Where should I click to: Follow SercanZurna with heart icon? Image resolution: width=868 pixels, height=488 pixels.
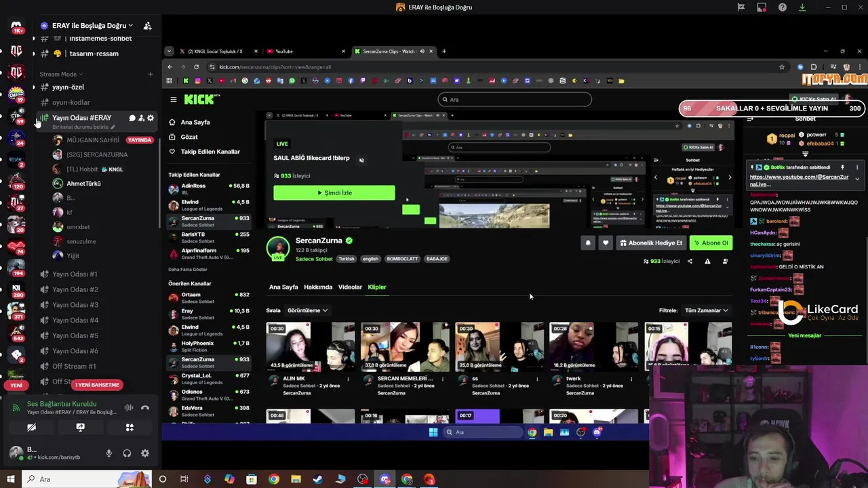[x=606, y=243]
